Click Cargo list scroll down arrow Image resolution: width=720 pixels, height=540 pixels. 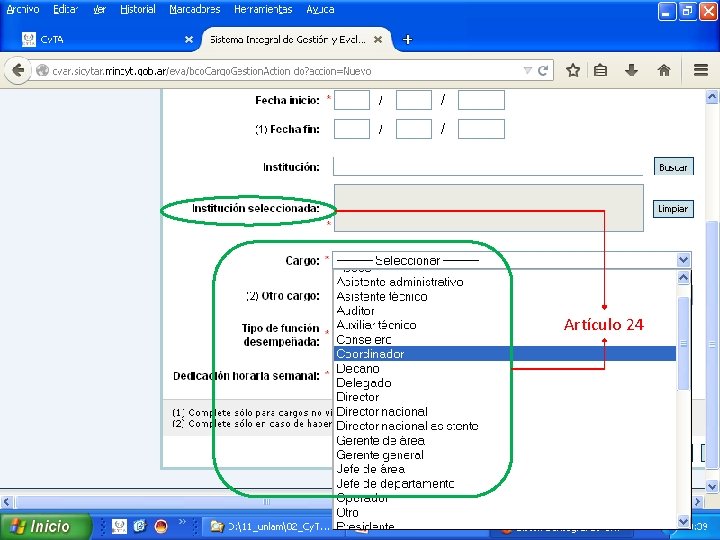coord(683,522)
